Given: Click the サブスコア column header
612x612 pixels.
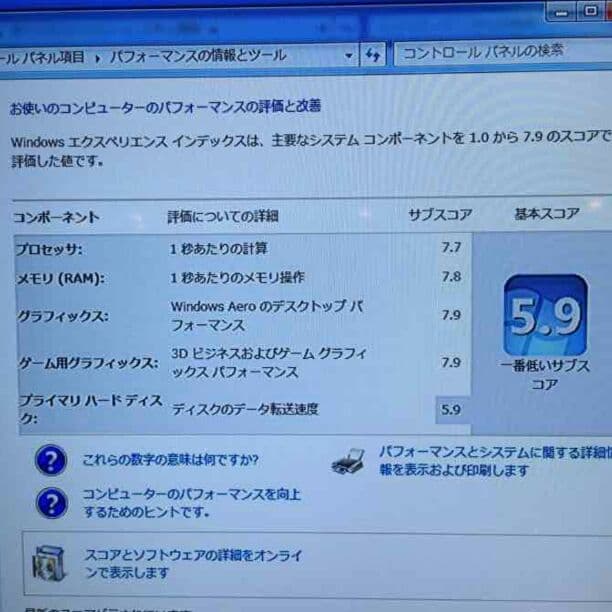Looking at the screenshot, I should (x=440, y=215).
